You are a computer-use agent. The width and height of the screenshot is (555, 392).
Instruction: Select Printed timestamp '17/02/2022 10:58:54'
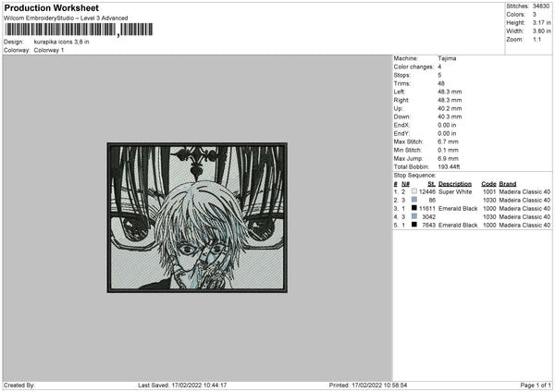click(x=379, y=385)
